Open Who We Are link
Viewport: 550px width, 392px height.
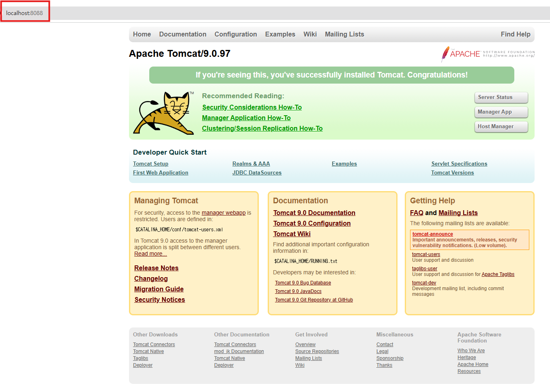471,351
